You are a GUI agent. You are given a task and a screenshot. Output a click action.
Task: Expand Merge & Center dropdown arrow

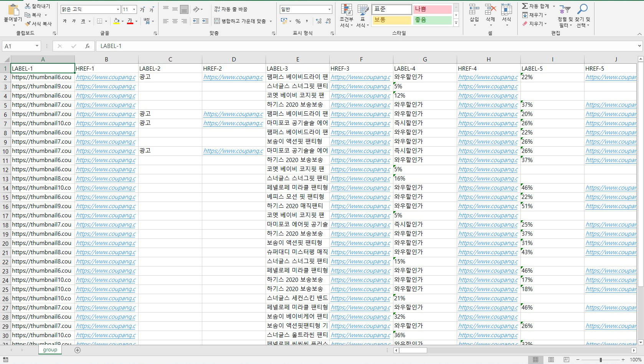coord(271,21)
